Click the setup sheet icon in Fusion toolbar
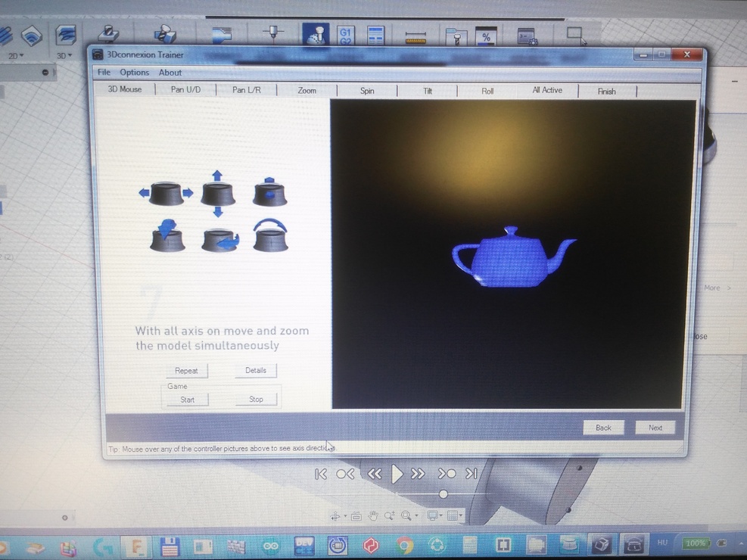Viewport: 747px width, 560px height. pos(375,36)
